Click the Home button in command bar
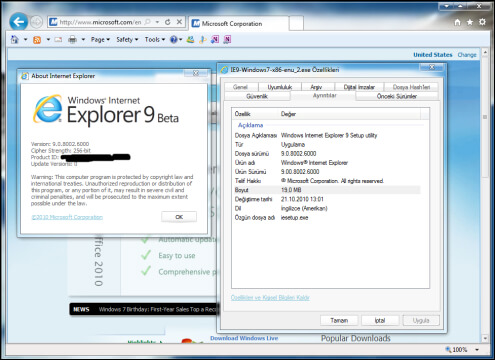495x360 pixels. click(14, 39)
